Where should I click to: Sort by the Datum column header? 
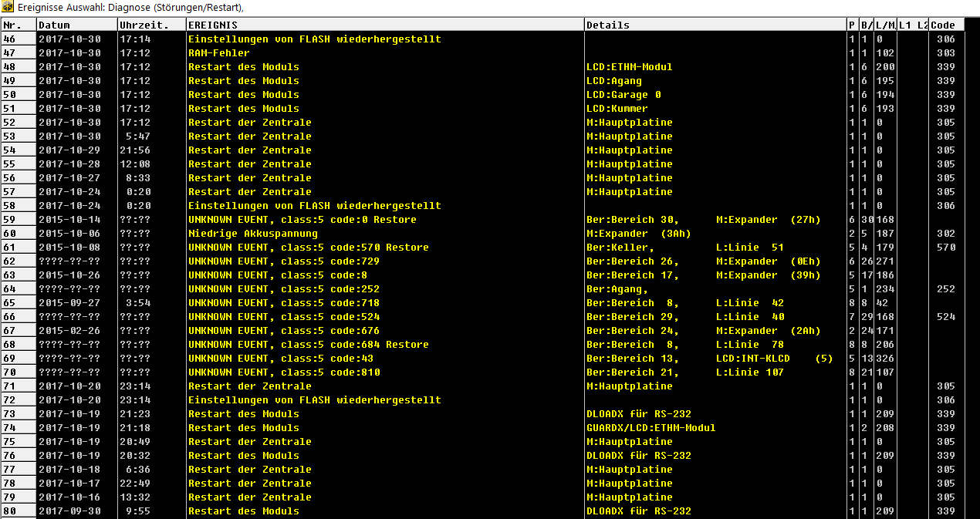click(x=76, y=25)
